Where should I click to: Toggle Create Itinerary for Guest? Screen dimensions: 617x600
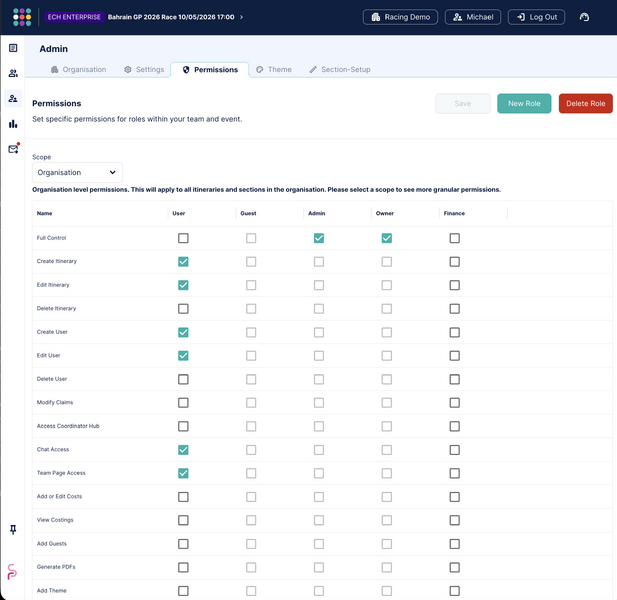tap(251, 262)
